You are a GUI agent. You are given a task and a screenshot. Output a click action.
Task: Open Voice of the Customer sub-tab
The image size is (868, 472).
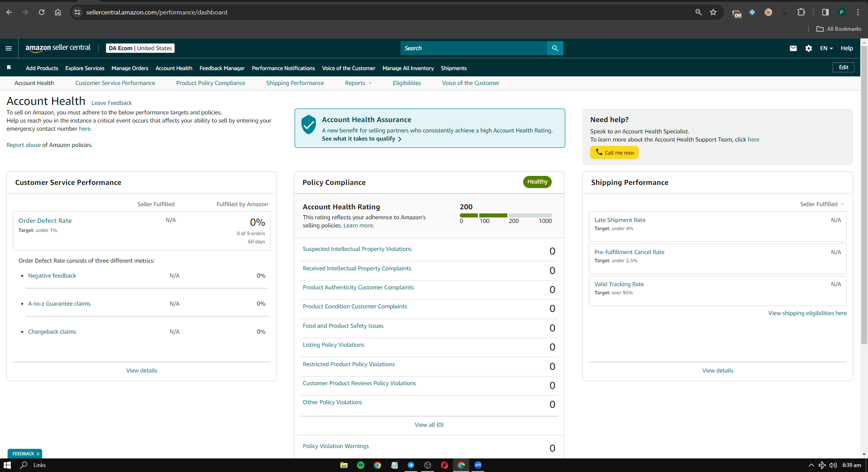(471, 83)
